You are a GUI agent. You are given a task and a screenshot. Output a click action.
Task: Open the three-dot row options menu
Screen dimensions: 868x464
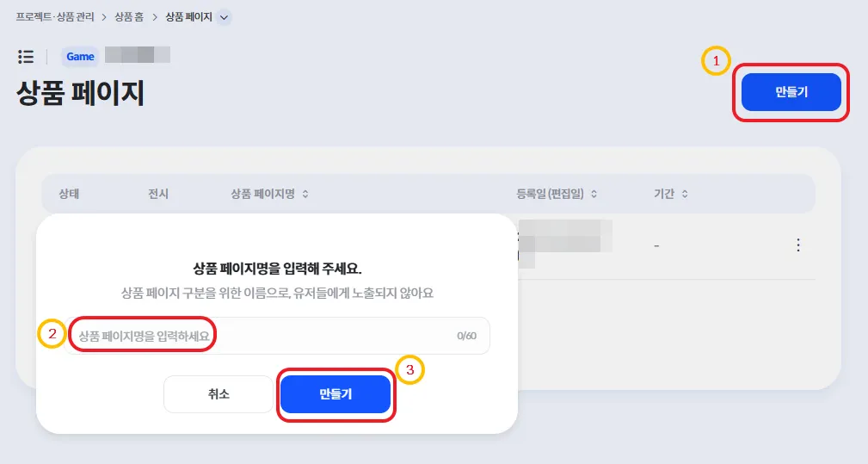(x=797, y=245)
